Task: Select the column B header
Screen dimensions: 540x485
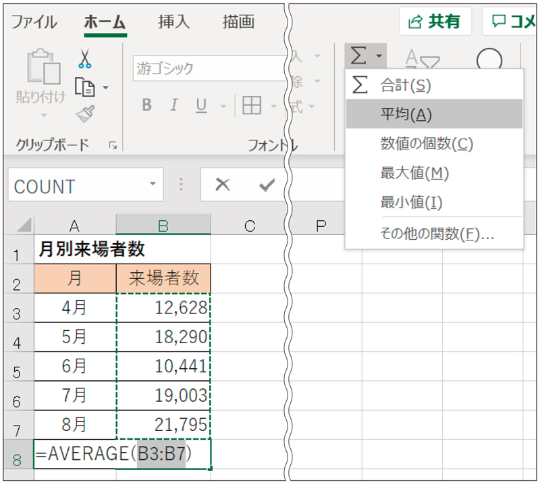Action: [x=163, y=225]
